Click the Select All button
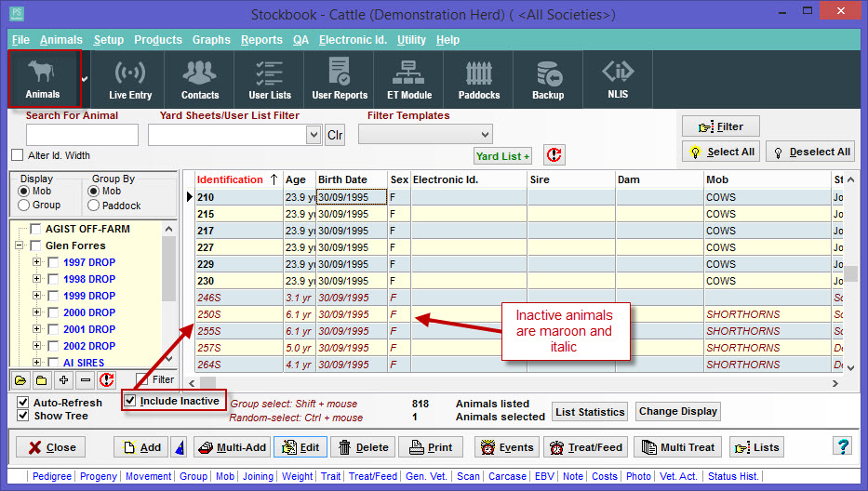This screenshot has height=491, width=868. [722, 152]
